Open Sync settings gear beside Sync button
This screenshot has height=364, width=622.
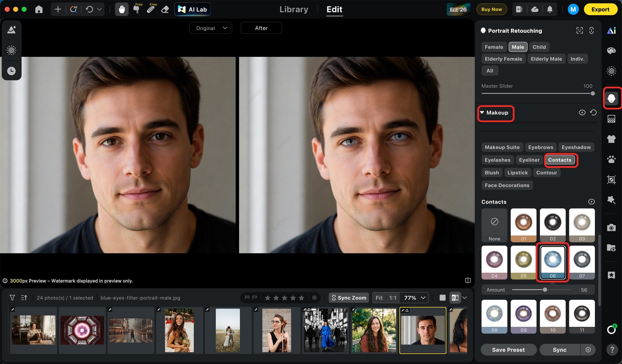588,350
